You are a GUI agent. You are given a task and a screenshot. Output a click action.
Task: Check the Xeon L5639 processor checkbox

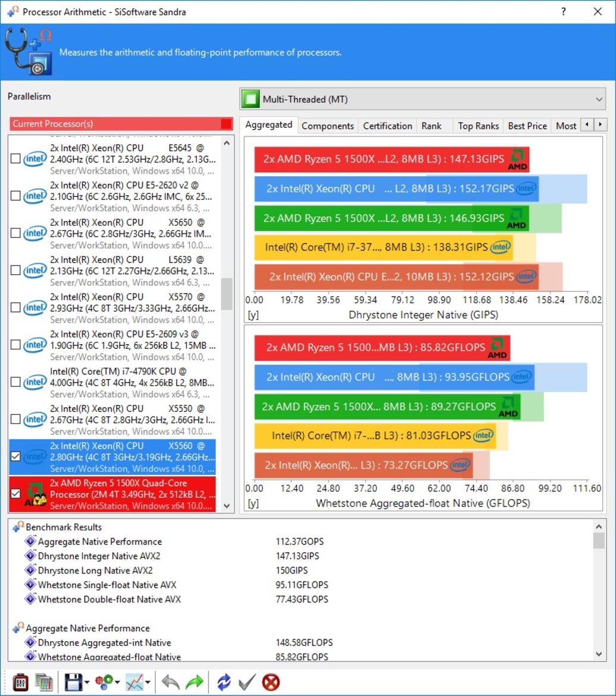click(x=15, y=270)
